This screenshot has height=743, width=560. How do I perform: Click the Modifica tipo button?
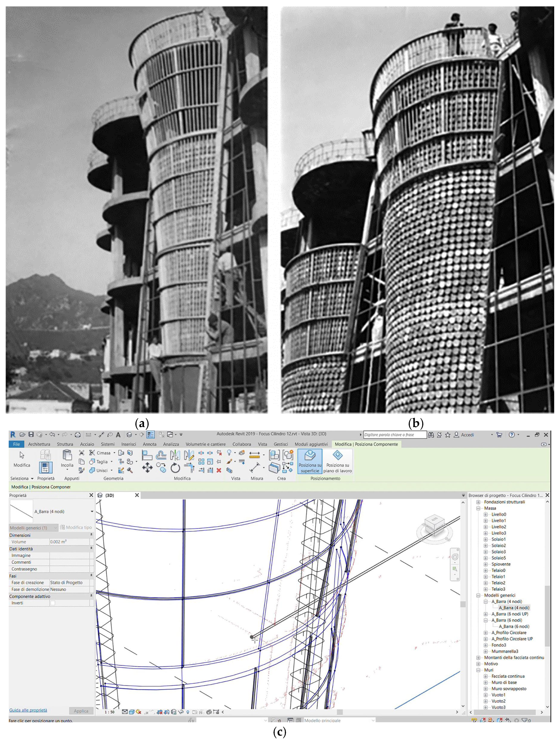coord(76,527)
